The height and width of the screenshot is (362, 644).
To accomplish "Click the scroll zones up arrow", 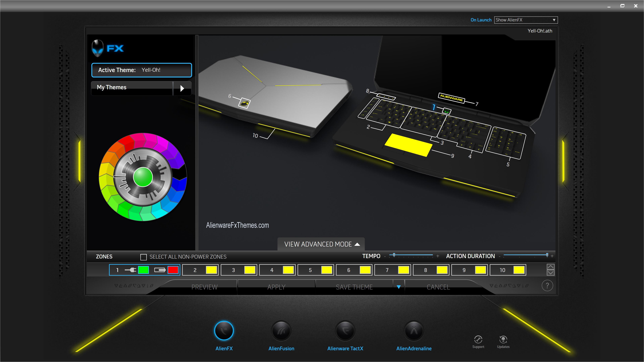I will coord(550,267).
